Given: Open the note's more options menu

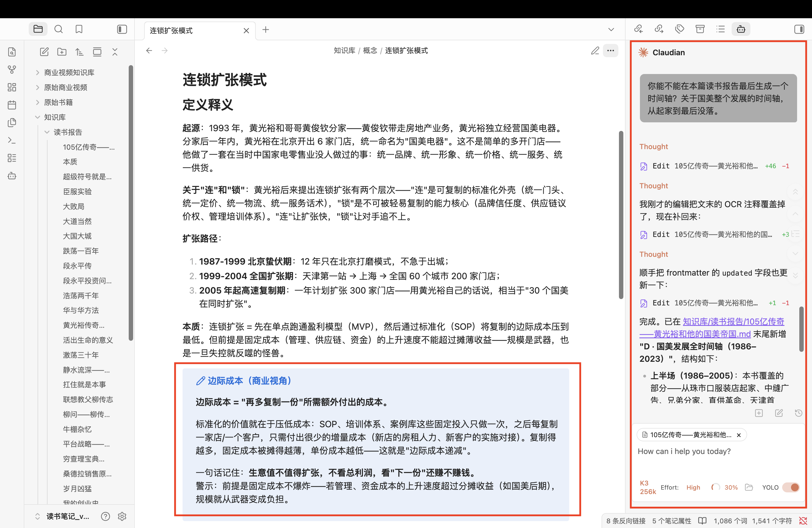Looking at the screenshot, I should click(x=611, y=51).
